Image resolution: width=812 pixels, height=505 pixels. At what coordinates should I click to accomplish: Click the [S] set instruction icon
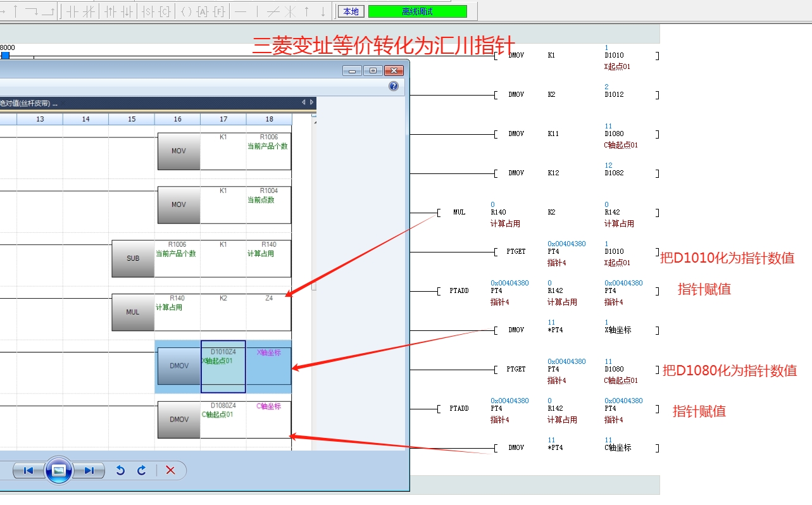click(148, 11)
